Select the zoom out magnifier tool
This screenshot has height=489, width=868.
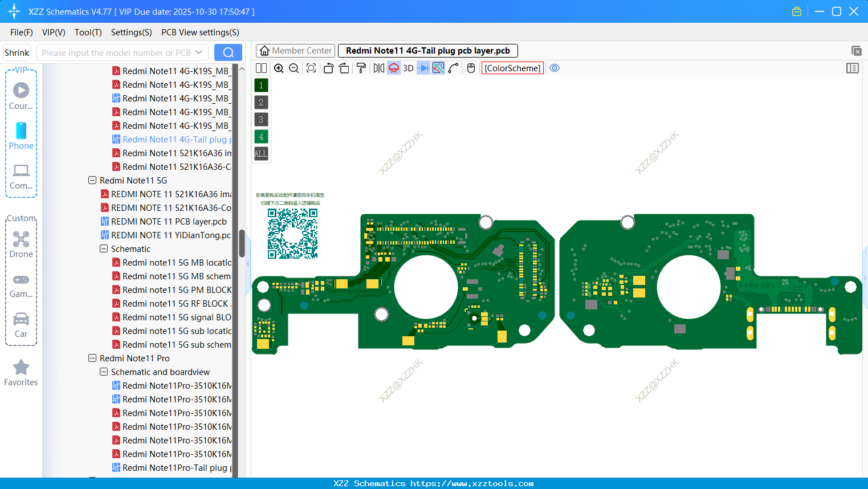(x=294, y=68)
